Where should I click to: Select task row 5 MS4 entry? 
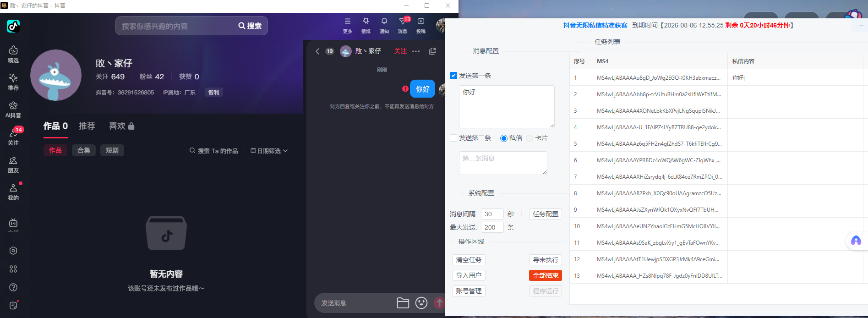(x=659, y=144)
